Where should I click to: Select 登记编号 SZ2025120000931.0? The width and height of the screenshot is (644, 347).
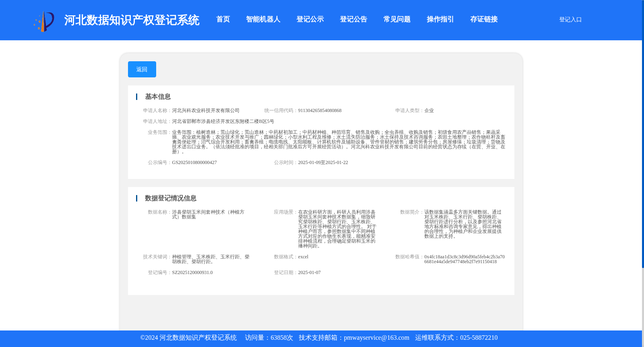(x=192, y=272)
